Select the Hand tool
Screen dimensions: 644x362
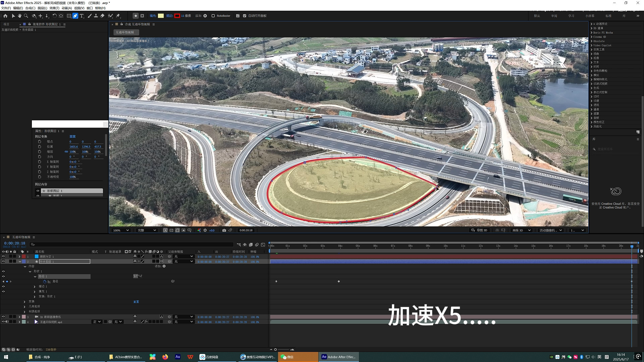19,16
